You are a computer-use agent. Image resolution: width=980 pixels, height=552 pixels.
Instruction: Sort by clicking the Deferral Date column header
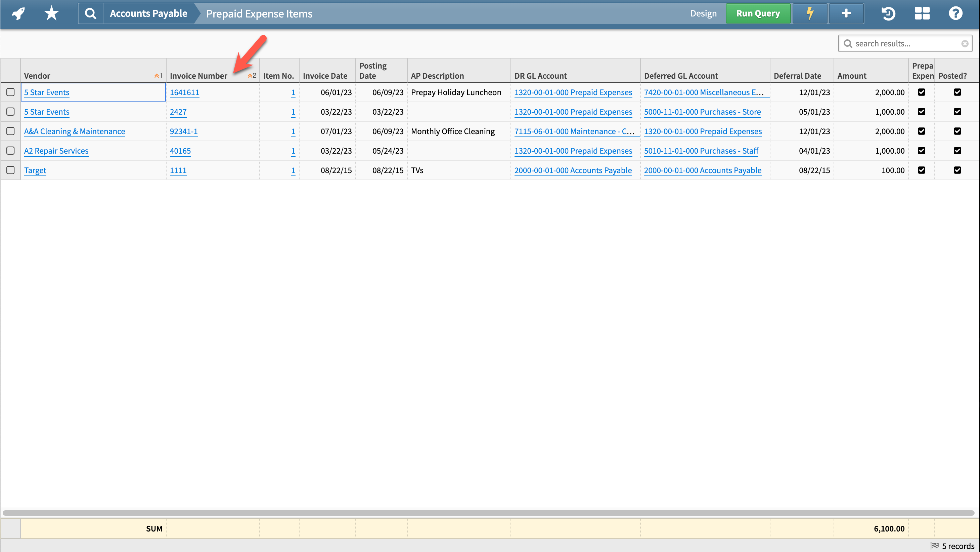point(797,75)
